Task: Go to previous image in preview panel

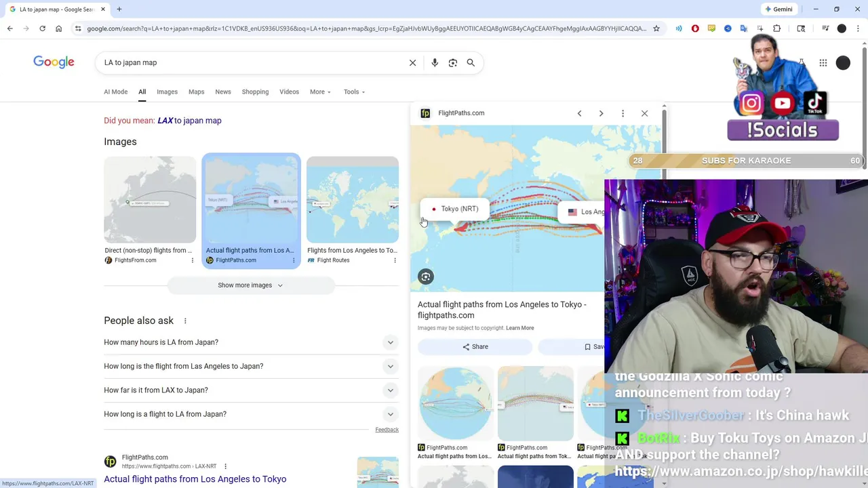Action: pos(579,113)
